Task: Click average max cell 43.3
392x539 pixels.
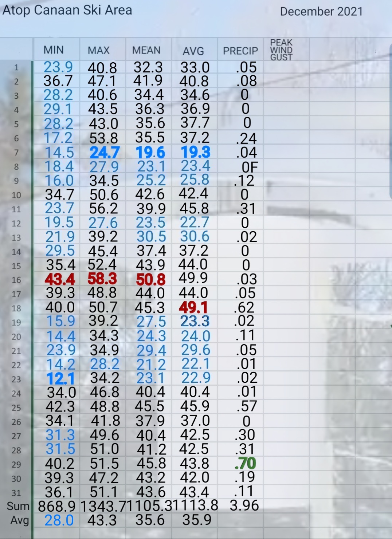Action: 102,520
